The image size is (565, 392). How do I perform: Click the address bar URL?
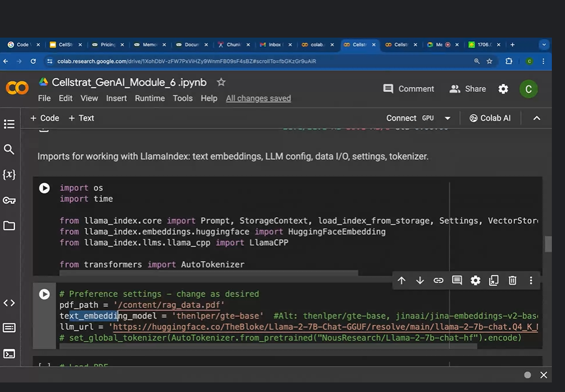click(x=187, y=61)
